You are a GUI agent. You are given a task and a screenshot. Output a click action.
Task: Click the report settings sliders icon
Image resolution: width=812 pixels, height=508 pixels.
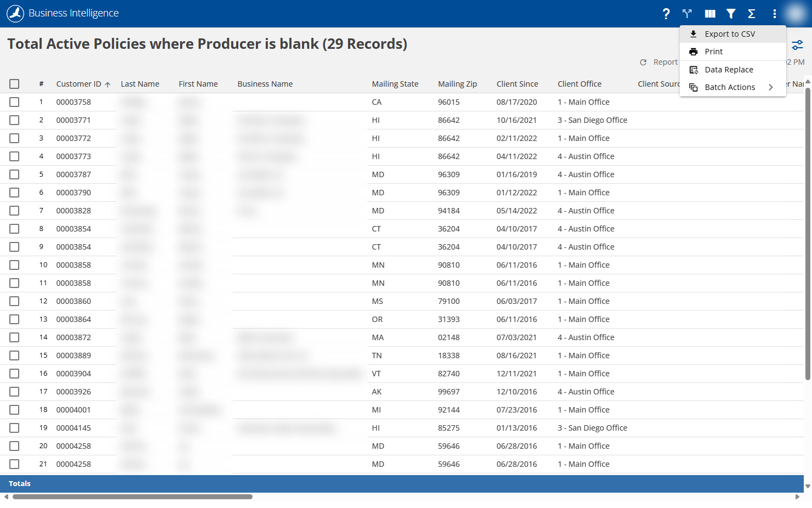coord(798,45)
